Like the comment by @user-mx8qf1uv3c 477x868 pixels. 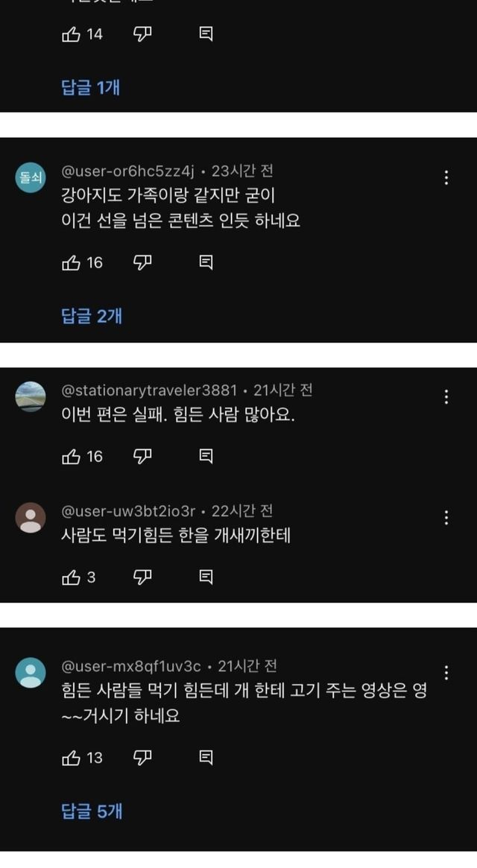click(x=72, y=758)
